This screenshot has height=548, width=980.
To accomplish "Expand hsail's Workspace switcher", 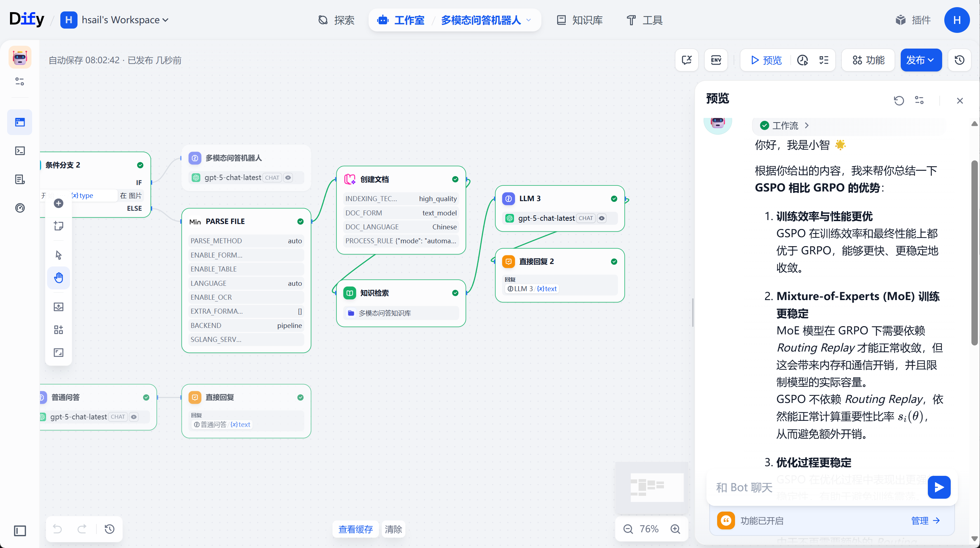I will point(115,20).
